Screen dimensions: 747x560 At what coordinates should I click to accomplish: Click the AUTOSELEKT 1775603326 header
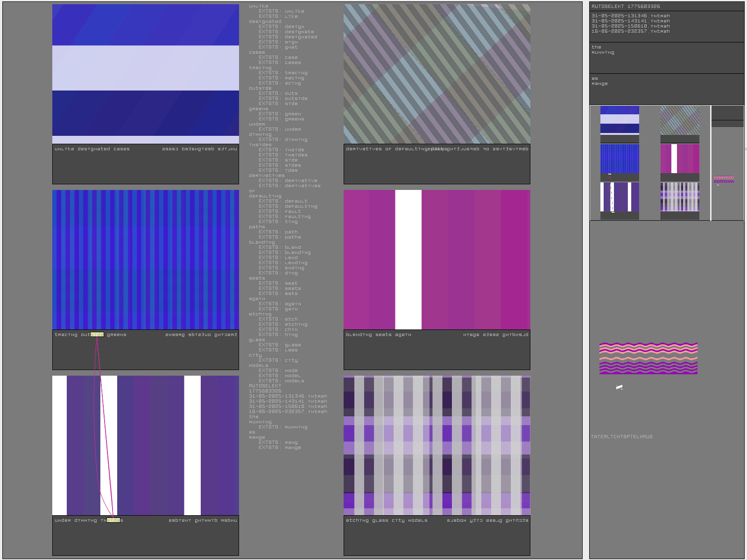click(x=626, y=7)
